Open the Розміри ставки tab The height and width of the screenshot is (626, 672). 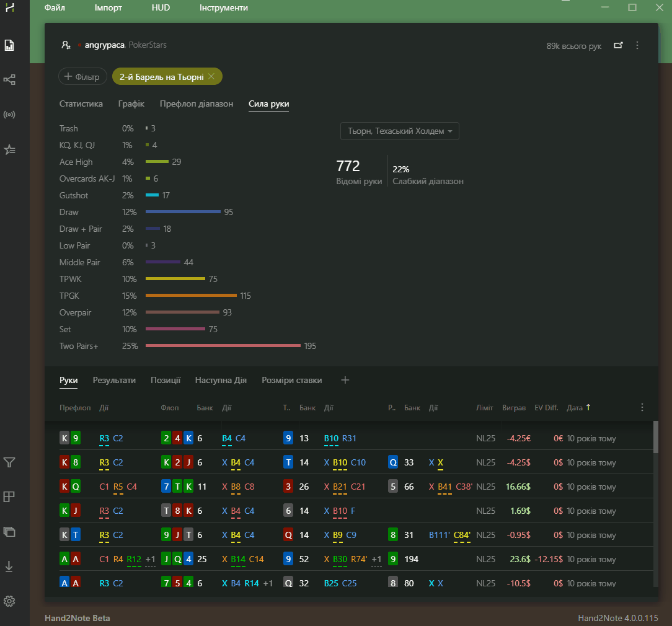(292, 380)
